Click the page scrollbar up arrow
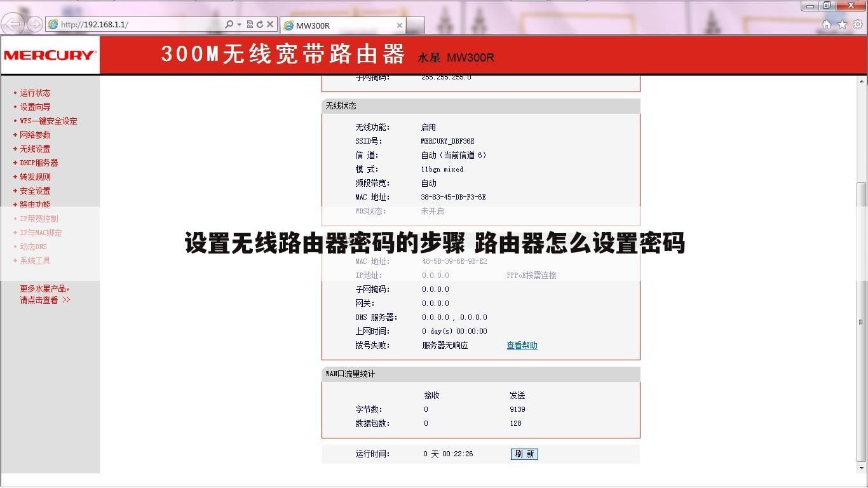This screenshot has width=868, height=488. [x=863, y=81]
